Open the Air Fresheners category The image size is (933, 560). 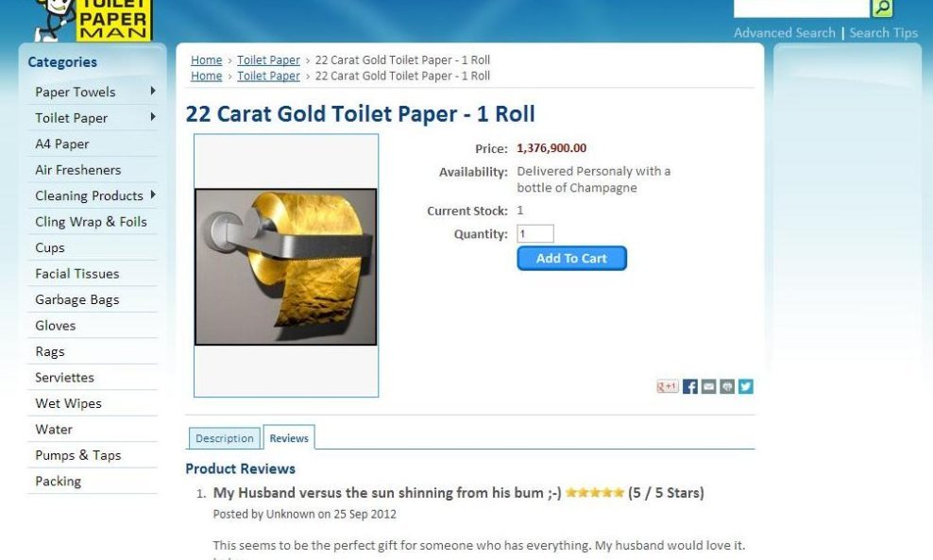(x=78, y=170)
